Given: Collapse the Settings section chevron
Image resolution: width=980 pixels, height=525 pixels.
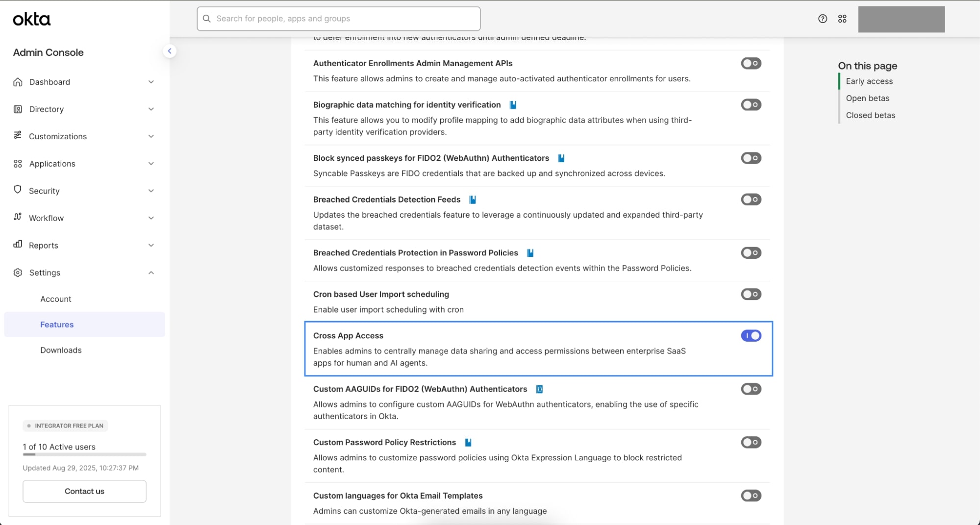Looking at the screenshot, I should 151,273.
